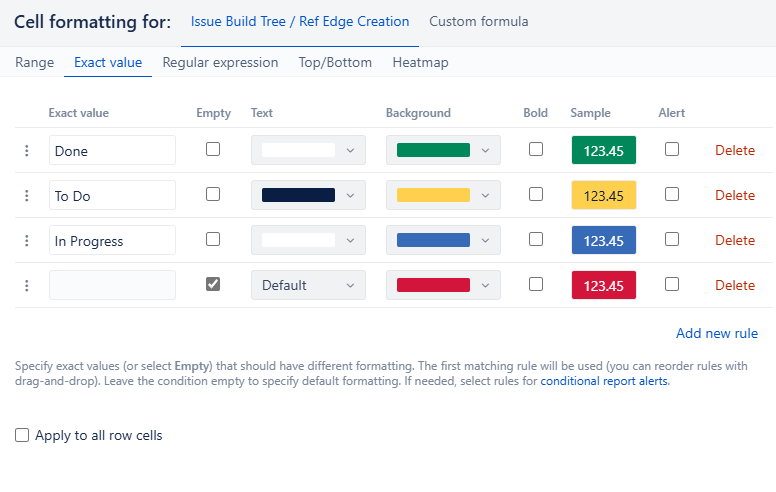Open dark navy Text color dropdown for To Do
776x492 pixels.
pyautogui.click(x=308, y=195)
